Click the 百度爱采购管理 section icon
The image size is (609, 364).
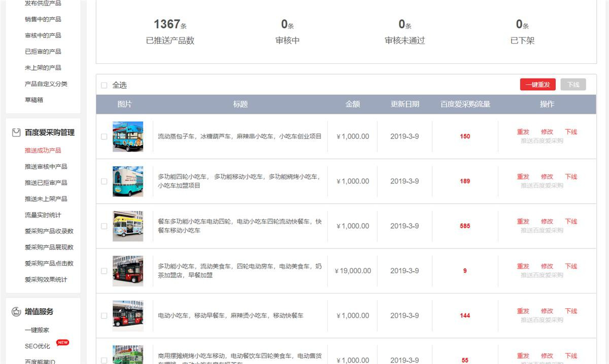pyautogui.click(x=16, y=132)
